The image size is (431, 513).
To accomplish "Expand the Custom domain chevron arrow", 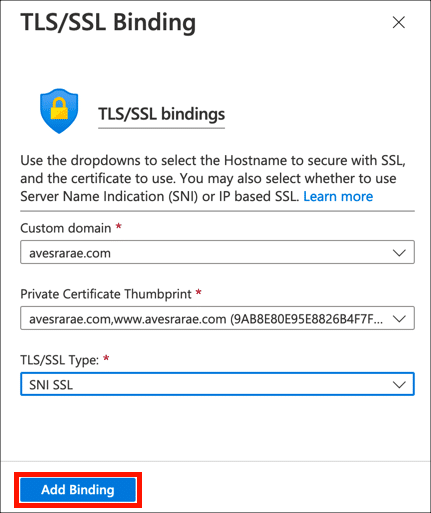I will click(399, 253).
